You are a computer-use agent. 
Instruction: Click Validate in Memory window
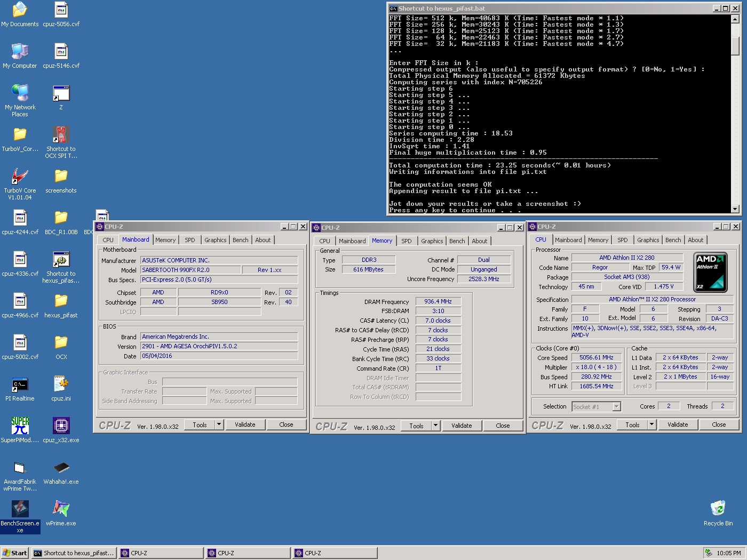coord(462,426)
